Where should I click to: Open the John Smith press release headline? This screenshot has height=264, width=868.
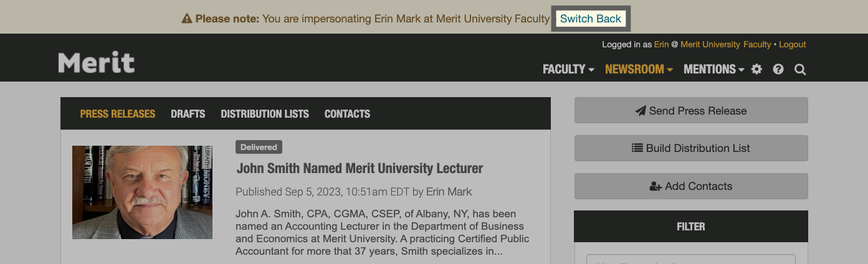[360, 168]
